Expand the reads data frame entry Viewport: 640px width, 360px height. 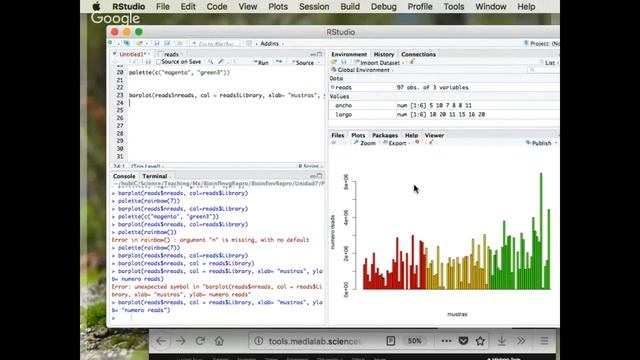pos(333,87)
